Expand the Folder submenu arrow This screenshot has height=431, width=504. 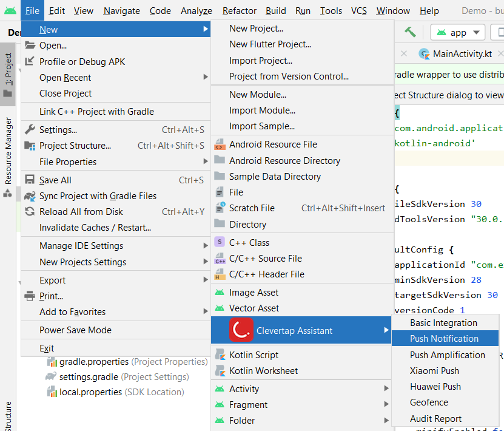(386, 421)
